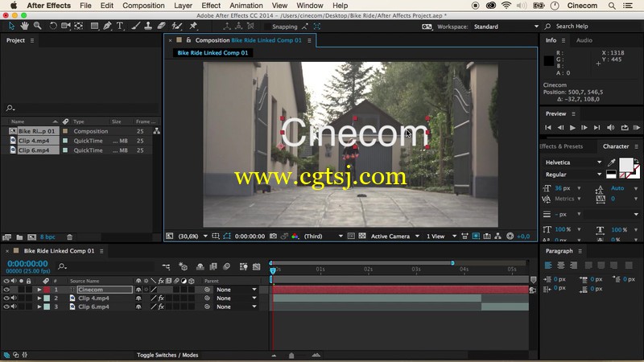Select the Rectangle shape tool
Image resolution: width=644 pixels, height=362 pixels.
pyautogui.click(x=94, y=27)
